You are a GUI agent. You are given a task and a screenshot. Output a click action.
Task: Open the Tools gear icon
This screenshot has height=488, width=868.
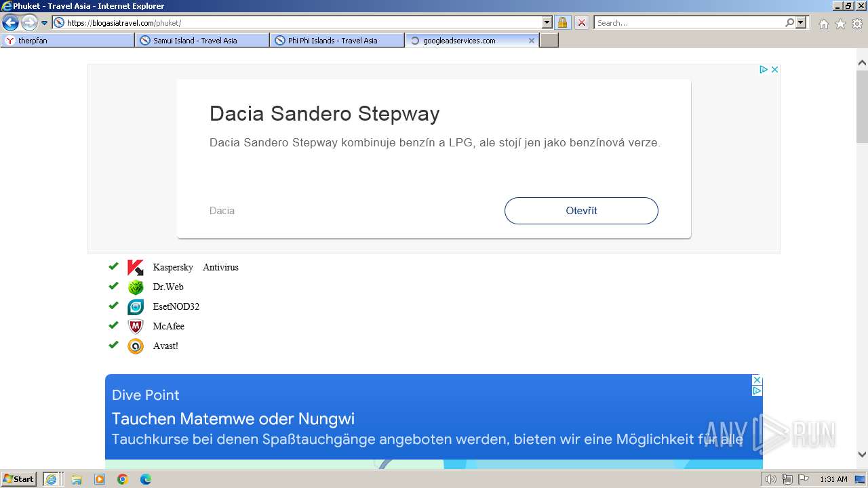[x=857, y=24]
